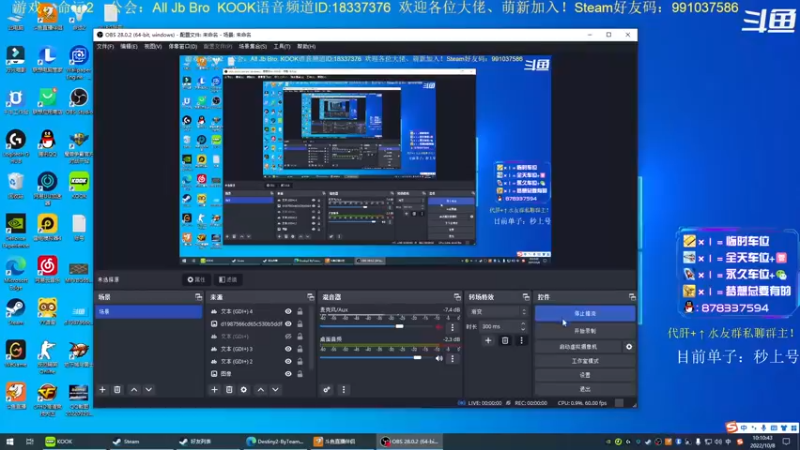800x450 pixels.
Task: Open the Edit (编辑) menu in OBS
Action: [129, 46]
